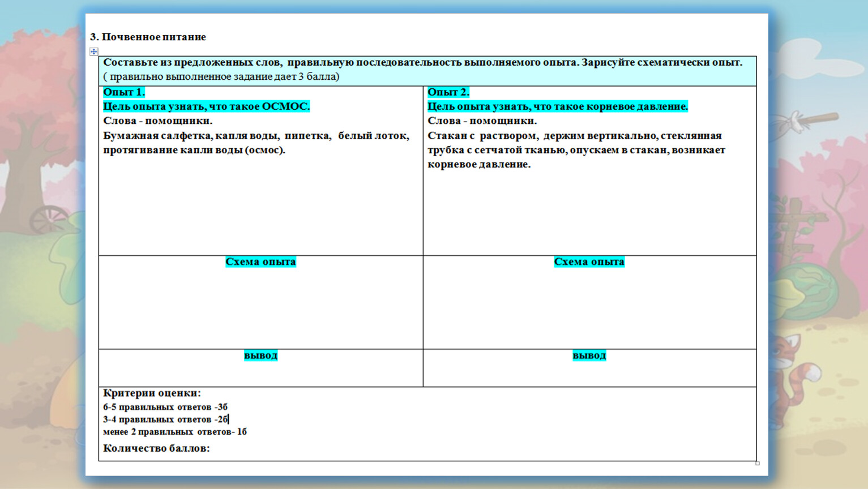Screen dimensions: 868x489
Task: Click the "Бумажная салфетка, капля воды" helper words
Action: pyautogui.click(x=255, y=136)
